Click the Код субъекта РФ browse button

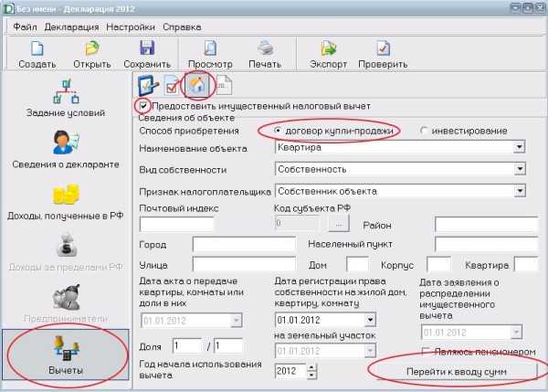pyautogui.click(x=339, y=224)
